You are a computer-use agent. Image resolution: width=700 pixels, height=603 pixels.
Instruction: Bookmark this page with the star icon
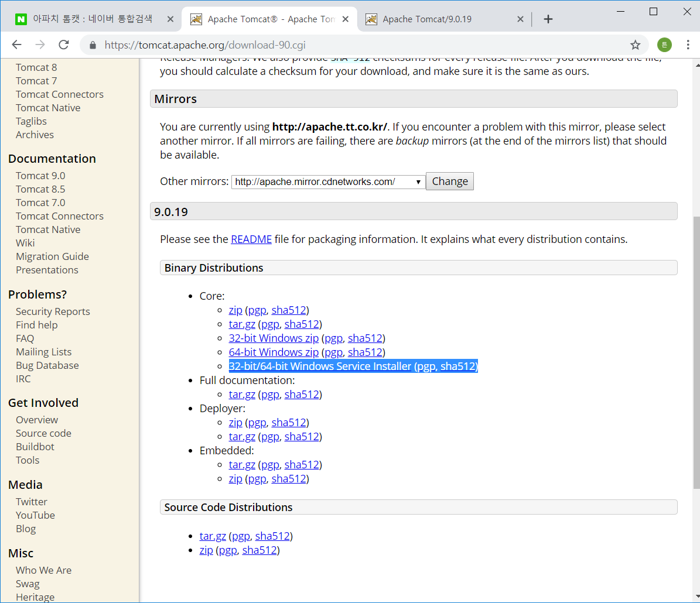click(635, 44)
